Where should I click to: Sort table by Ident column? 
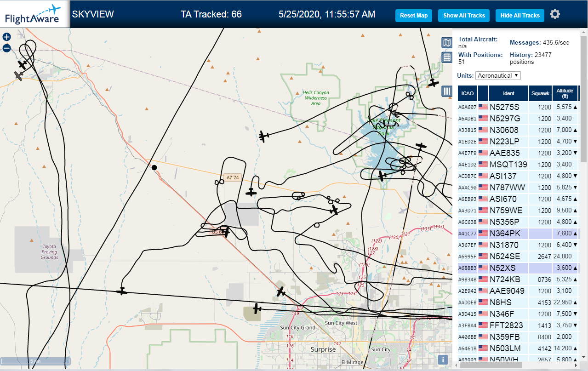(x=508, y=93)
